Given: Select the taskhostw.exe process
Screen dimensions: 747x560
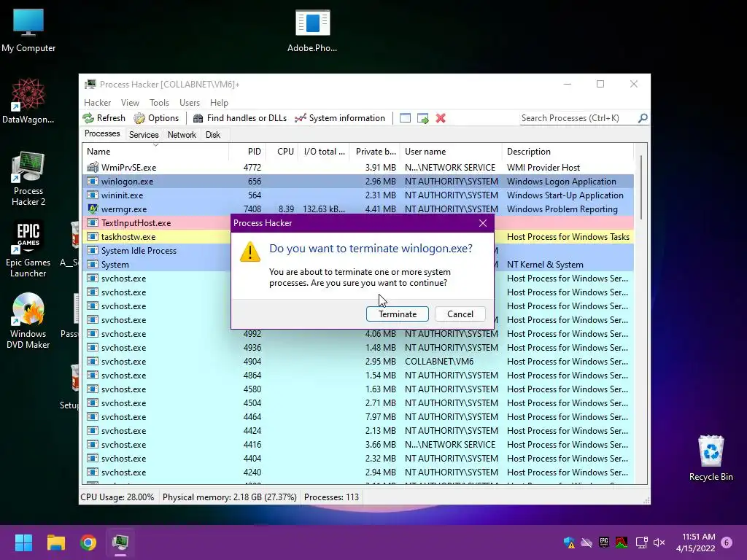Looking at the screenshot, I should [x=128, y=237].
